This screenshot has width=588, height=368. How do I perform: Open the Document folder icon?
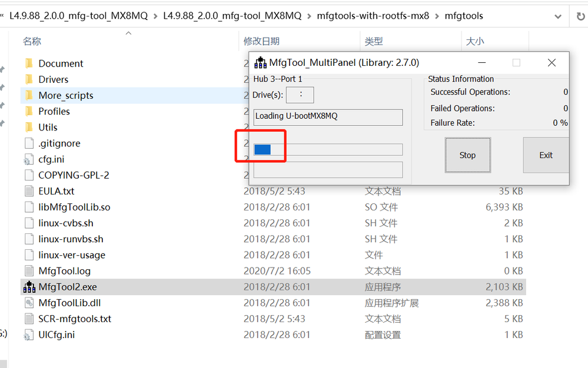[29, 63]
